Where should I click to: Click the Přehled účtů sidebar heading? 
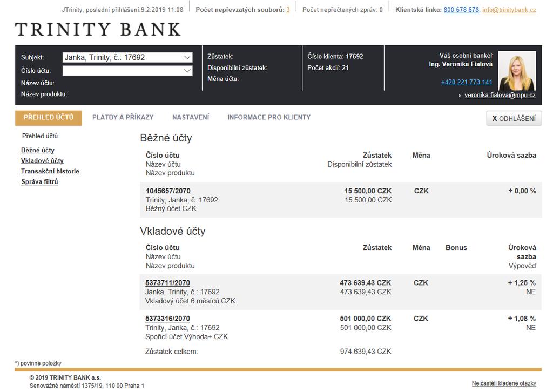(x=40, y=136)
